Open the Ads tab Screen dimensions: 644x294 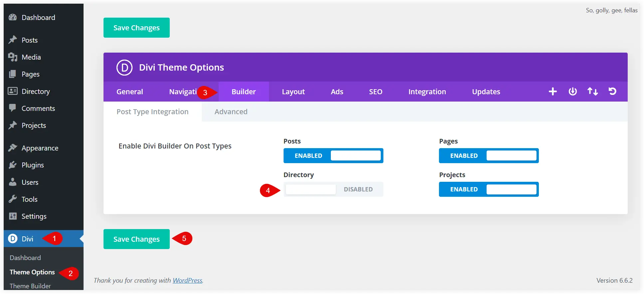click(337, 92)
